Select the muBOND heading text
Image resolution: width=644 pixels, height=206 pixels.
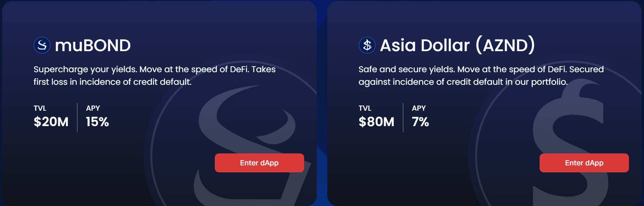[x=93, y=46]
